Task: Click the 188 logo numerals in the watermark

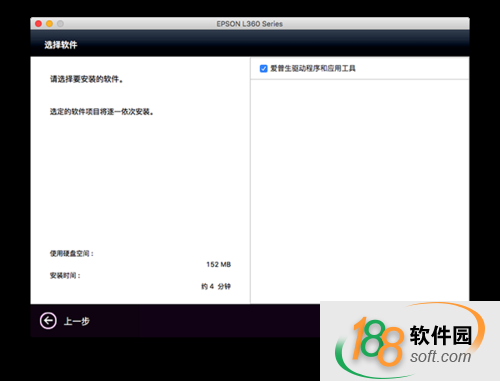Action: click(x=377, y=341)
